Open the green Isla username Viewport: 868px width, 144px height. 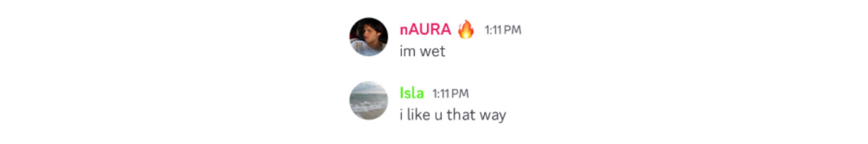point(412,93)
